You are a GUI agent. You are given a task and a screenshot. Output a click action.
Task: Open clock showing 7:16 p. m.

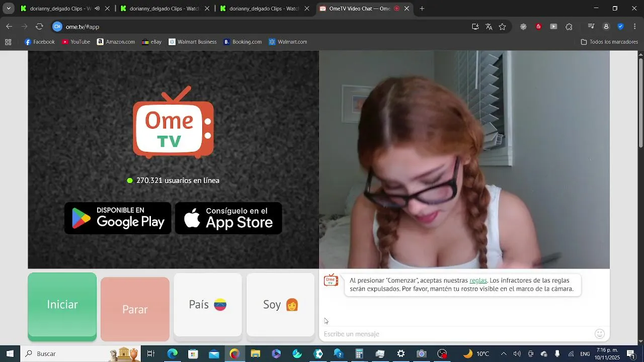tap(607, 353)
